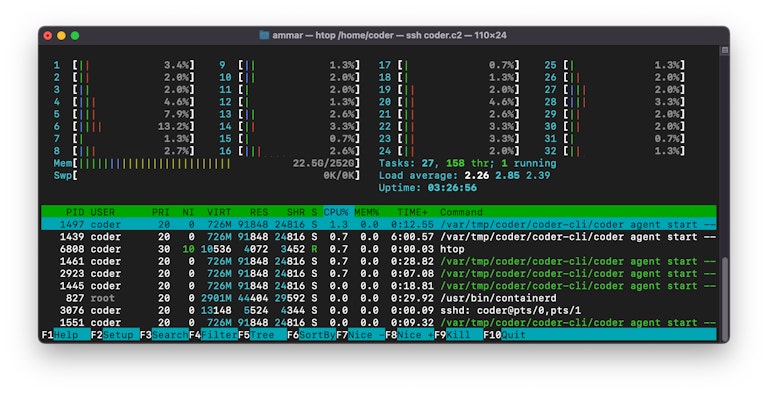768x394 pixels.
Task: Click the scroll indicator icon at top right
Action: click(x=724, y=50)
